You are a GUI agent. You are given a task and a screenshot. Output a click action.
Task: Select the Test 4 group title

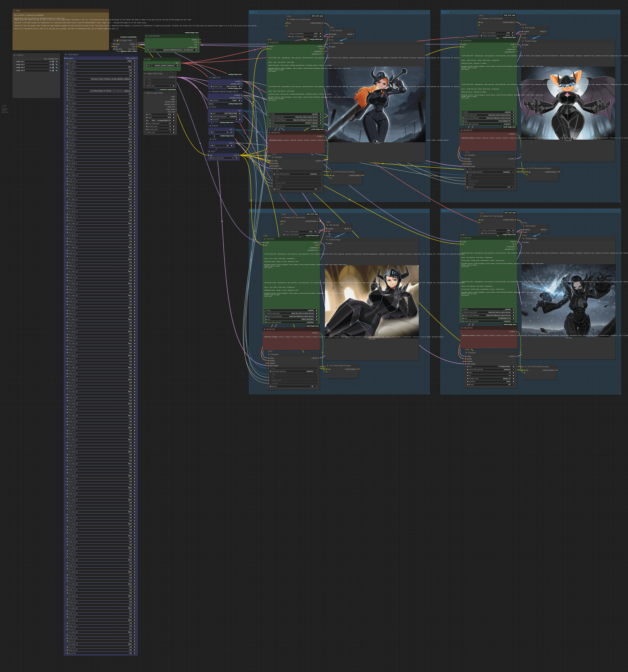click(x=445, y=211)
